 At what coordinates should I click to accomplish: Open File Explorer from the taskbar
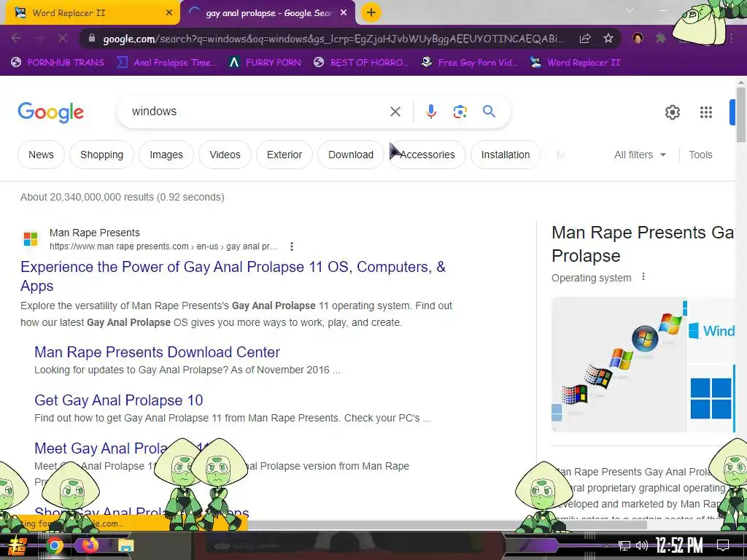pyautogui.click(x=125, y=545)
